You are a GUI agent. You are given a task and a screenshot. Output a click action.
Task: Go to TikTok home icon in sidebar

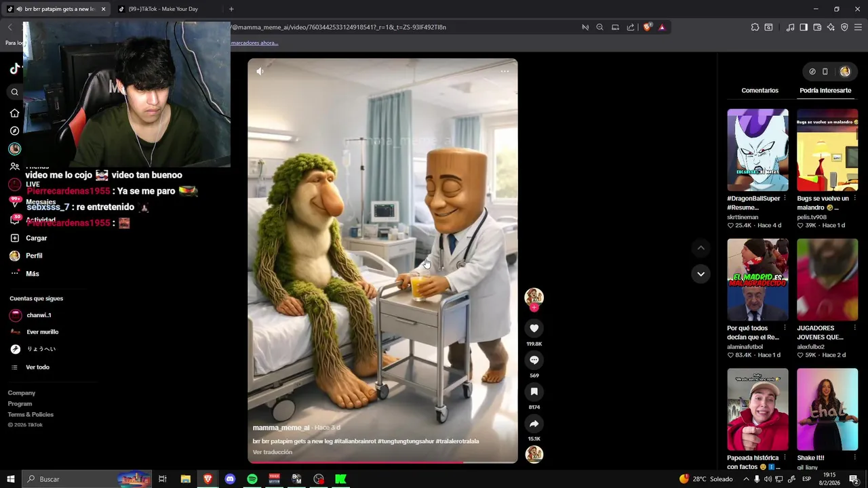tap(14, 113)
